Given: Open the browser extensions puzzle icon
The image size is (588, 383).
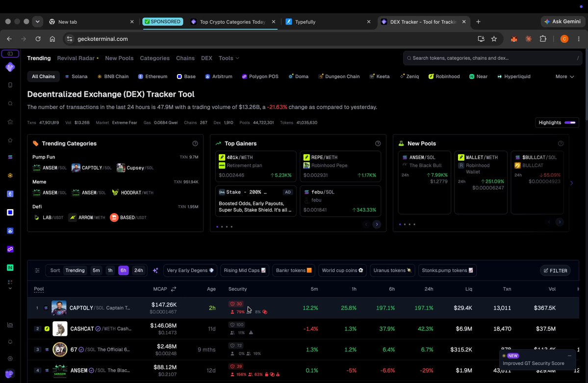Looking at the screenshot, I should pos(542,39).
